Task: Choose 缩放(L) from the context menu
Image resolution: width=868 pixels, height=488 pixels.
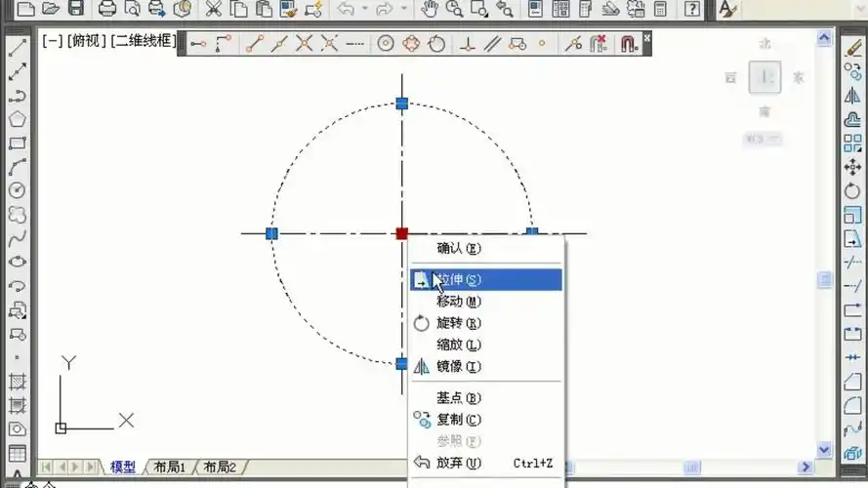Action: point(486,345)
